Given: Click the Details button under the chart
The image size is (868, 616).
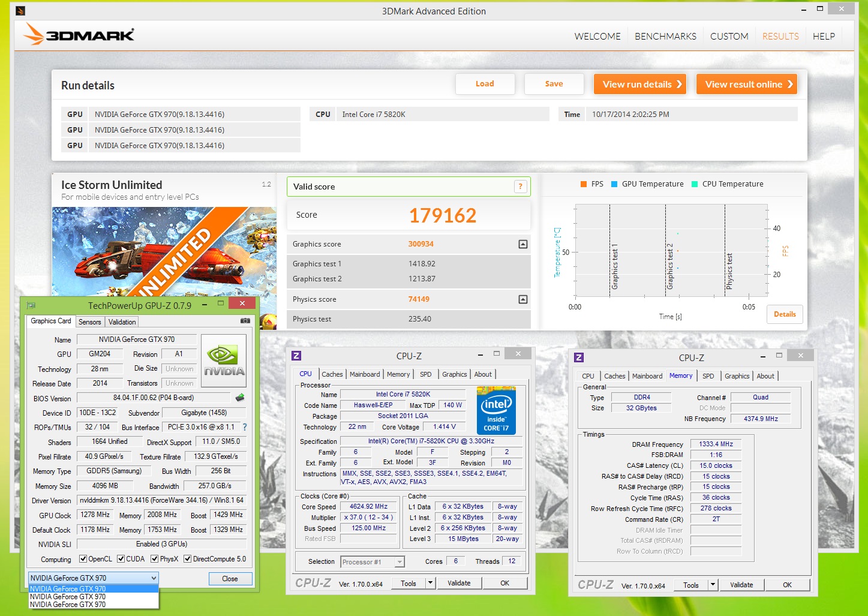Looking at the screenshot, I should pos(785,314).
